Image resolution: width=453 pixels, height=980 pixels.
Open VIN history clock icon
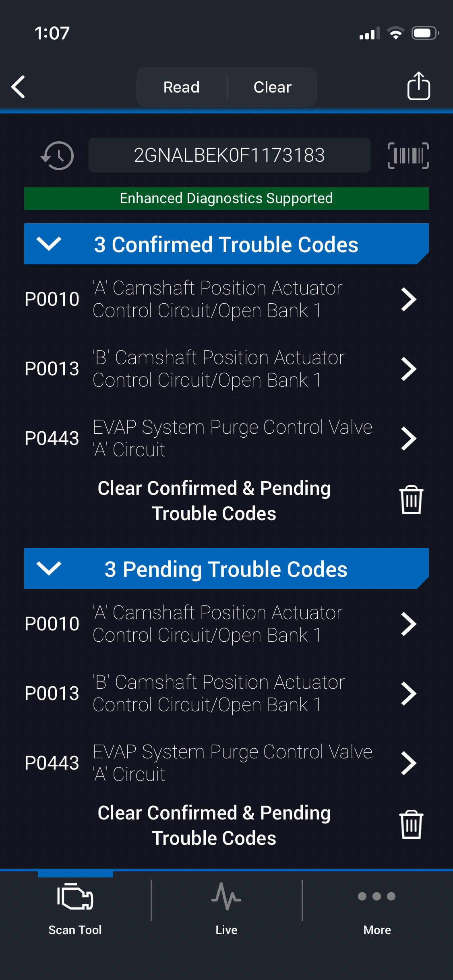57,156
